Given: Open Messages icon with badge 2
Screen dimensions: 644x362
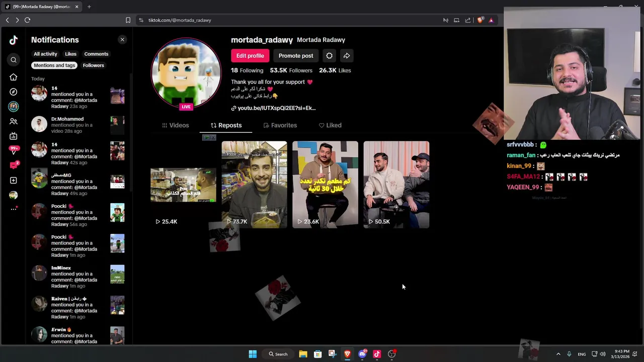Looking at the screenshot, I should click(x=14, y=165).
